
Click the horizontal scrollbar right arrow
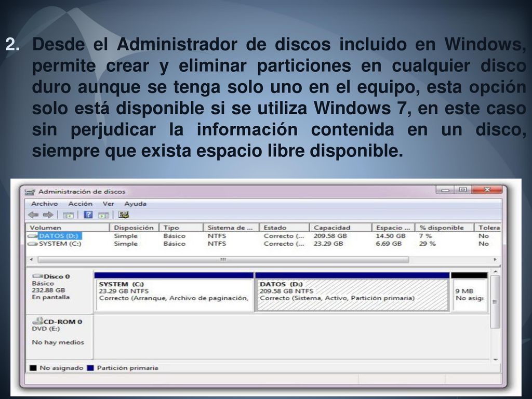tap(495, 260)
